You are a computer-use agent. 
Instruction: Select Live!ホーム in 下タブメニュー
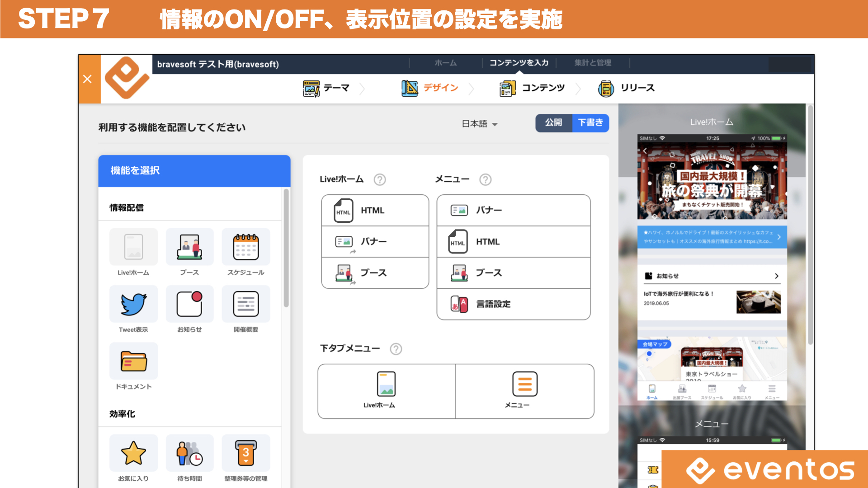pos(387,391)
